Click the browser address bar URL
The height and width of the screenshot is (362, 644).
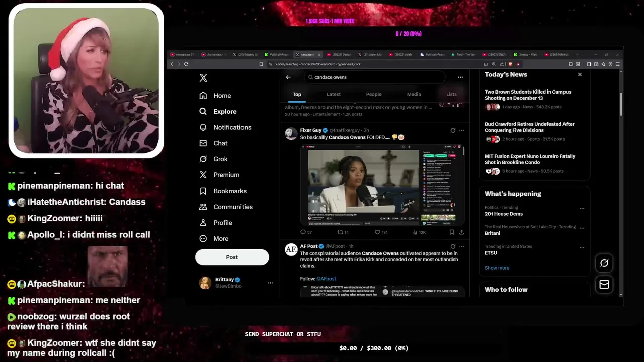coord(318,64)
